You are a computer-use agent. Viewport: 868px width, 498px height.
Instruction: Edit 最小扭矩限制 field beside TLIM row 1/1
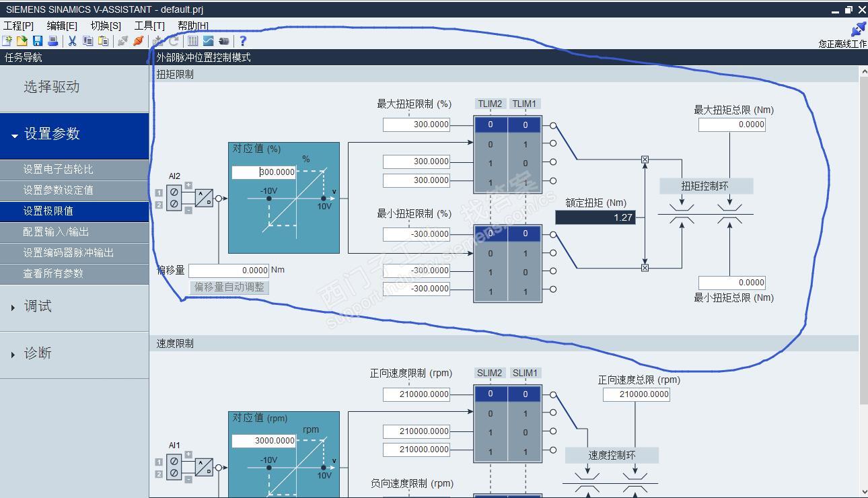click(x=417, y=289)
